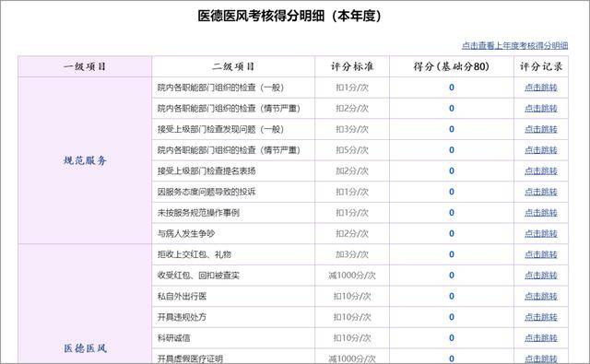
Task: Click the score 0 for 接受上级部门检查提名表扬
Action: [x=452, y=171]
